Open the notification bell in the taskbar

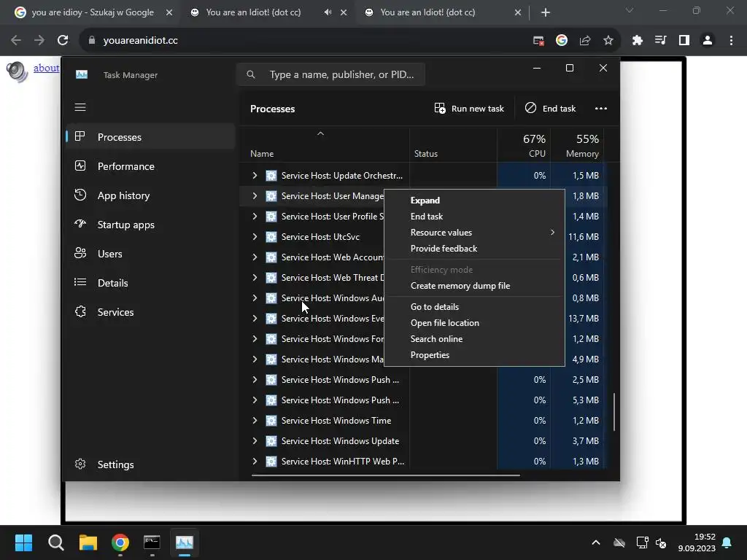point(727,542)
